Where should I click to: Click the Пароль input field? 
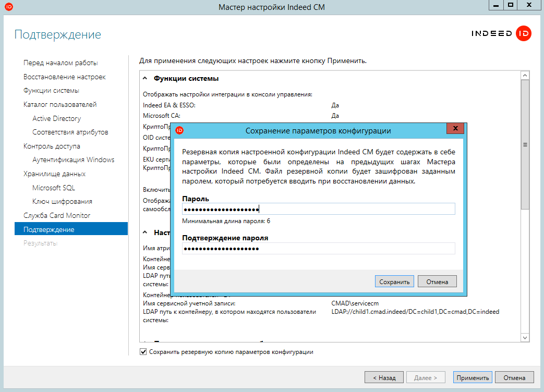(318, 209)
